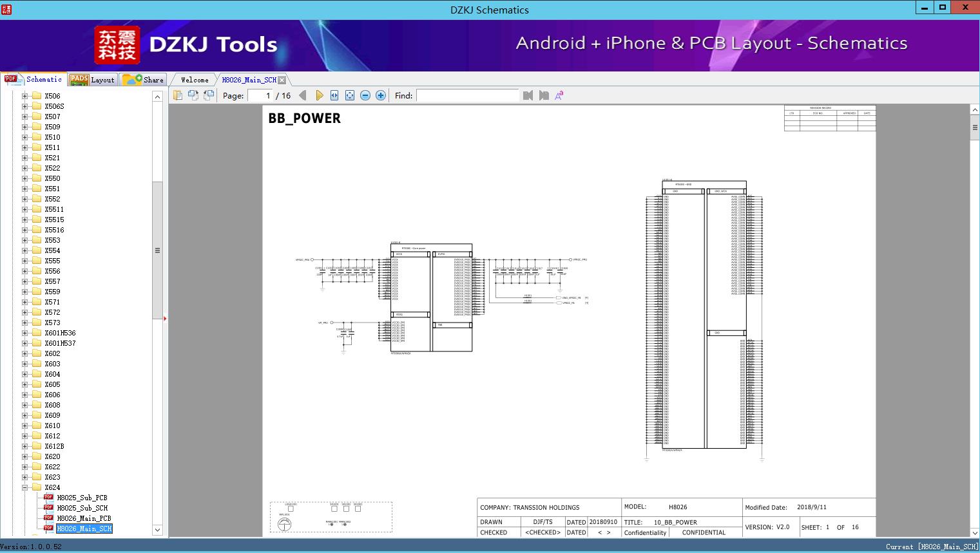Fit page to width icon

(x=334, y=95)
